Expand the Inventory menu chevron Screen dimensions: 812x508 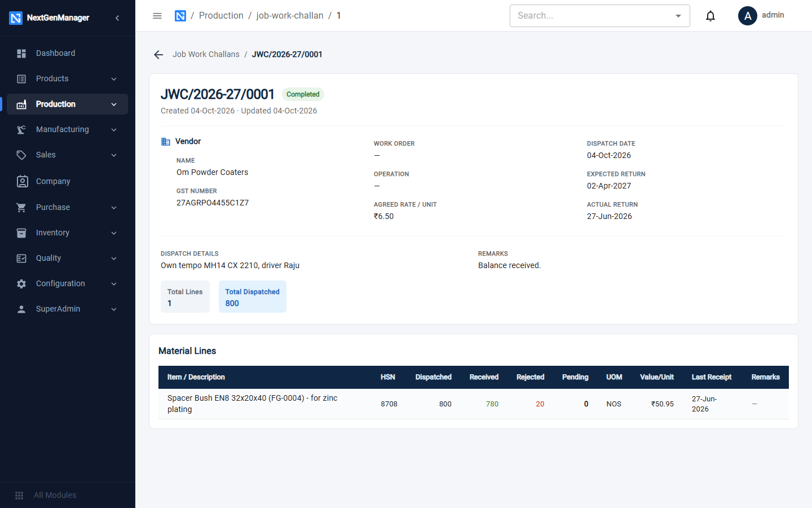pos(114,233)
